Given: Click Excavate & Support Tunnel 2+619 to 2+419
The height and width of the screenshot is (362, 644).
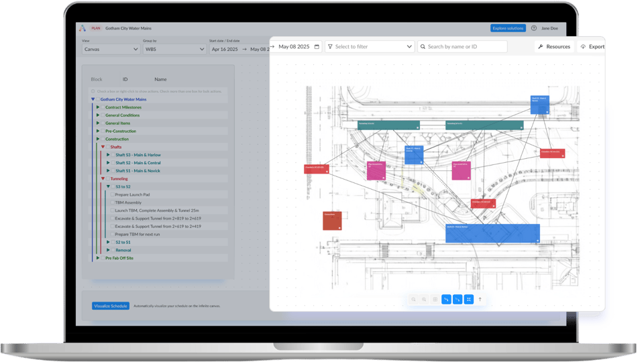Looking at the screenshot, I should tap(158, 226).
